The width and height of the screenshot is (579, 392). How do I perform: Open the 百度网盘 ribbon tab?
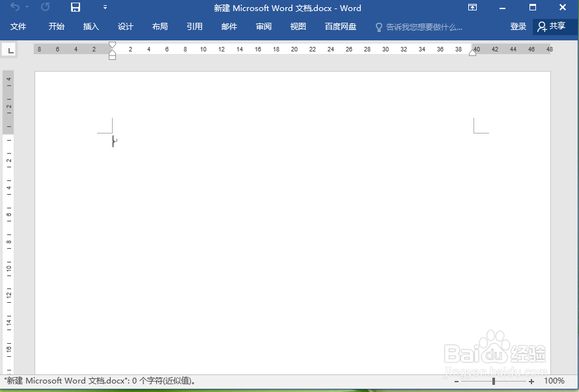[x=341, y=27]
